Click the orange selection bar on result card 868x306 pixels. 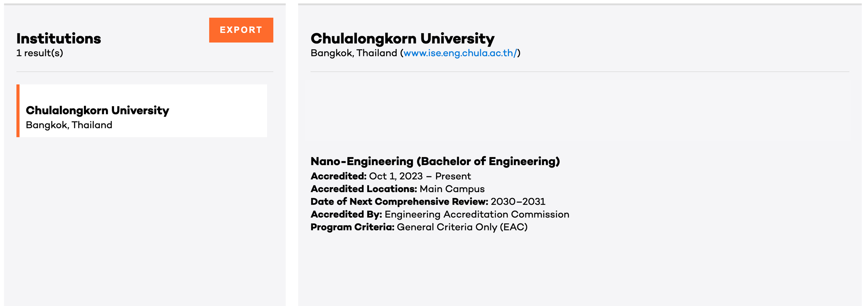tap(18, 111)
